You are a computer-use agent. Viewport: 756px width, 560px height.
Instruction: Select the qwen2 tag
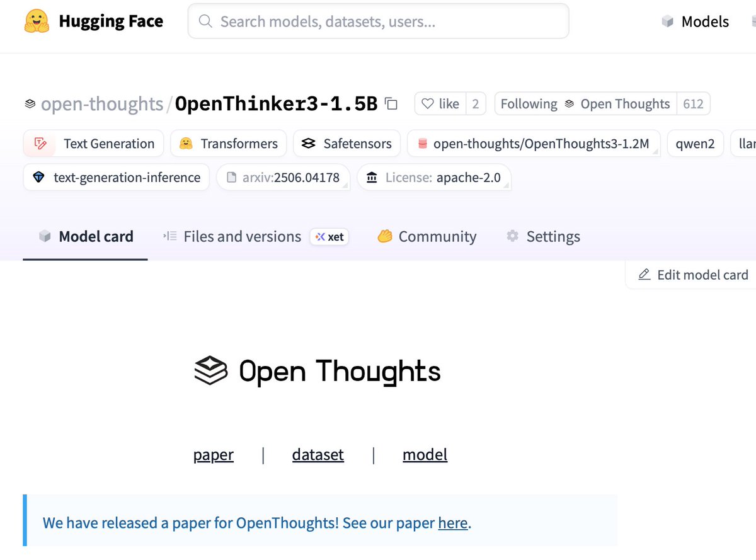pyautogui.click(x=696, y=144)
